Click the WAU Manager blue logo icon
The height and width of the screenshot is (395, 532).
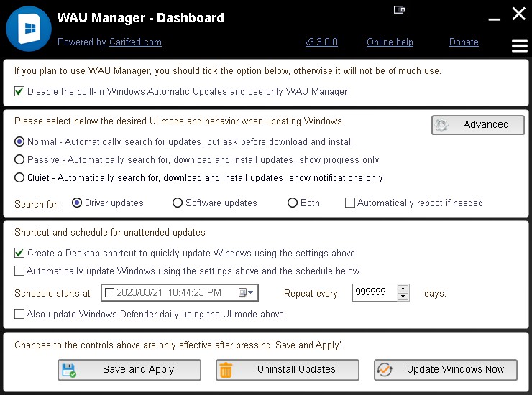29,29
